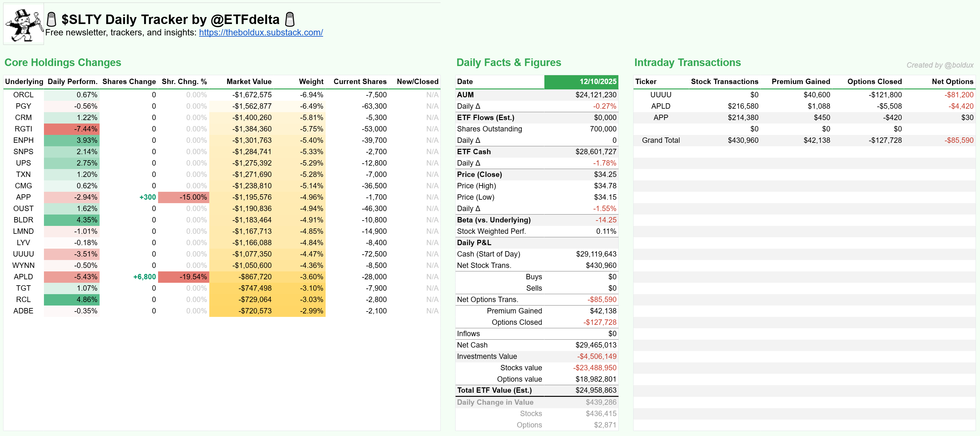Select Total ETF Value (Est.) amount

(595, 391)
